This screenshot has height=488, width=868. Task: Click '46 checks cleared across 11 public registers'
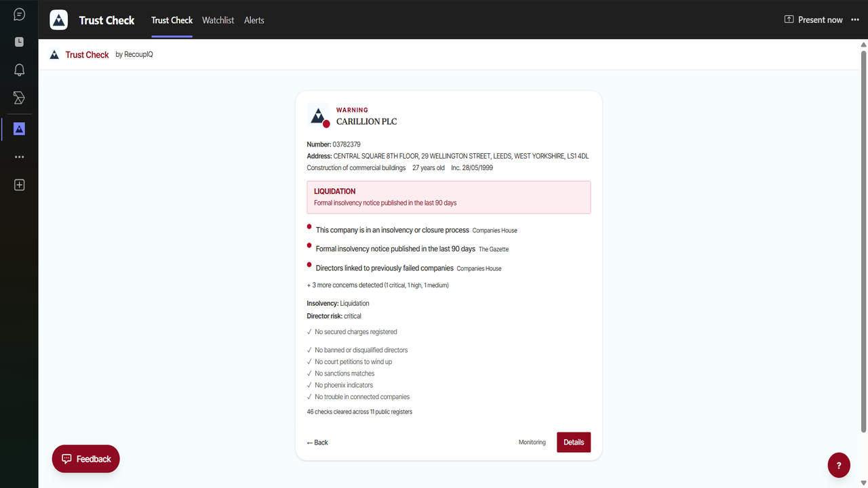pos(359,412)
